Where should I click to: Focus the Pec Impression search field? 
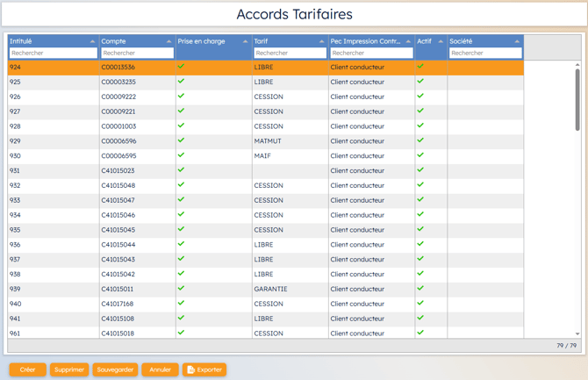click(x=371, y=53)
